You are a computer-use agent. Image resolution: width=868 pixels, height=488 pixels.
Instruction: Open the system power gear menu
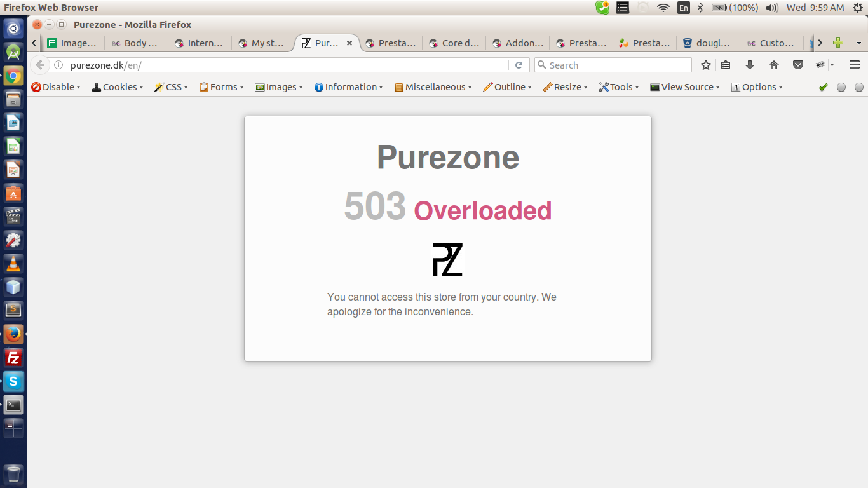pyautogui.click(x=857, y=8)
